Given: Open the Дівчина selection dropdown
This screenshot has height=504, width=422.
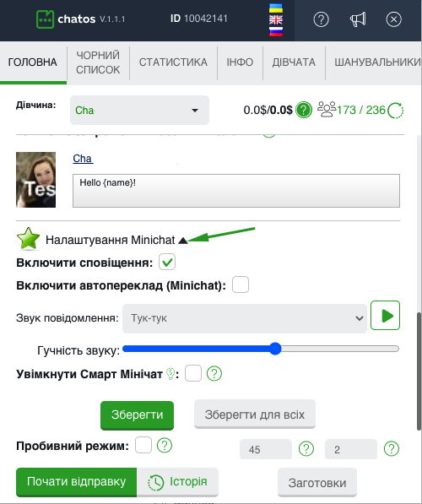Looking at the screenshot, I should [139, 111].
